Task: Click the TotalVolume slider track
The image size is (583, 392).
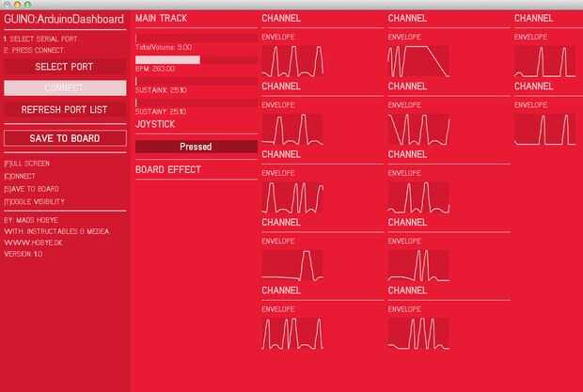Action: [196, 39]
